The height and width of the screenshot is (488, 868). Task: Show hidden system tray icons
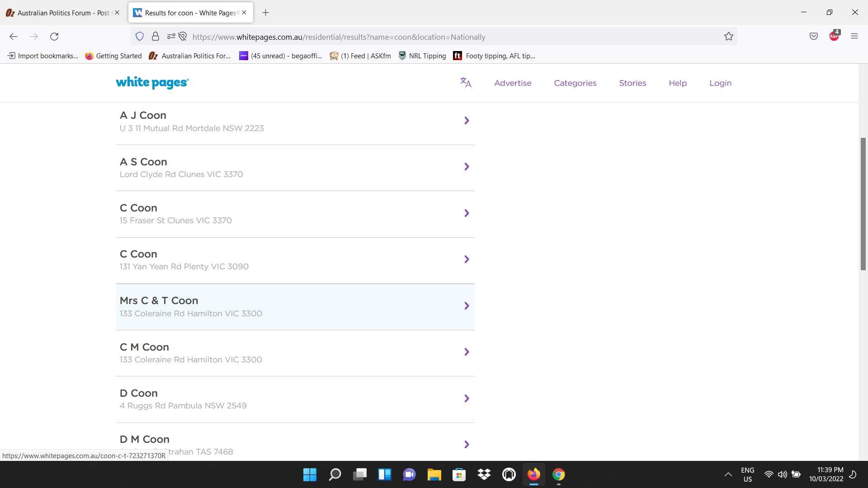(728, 474)
